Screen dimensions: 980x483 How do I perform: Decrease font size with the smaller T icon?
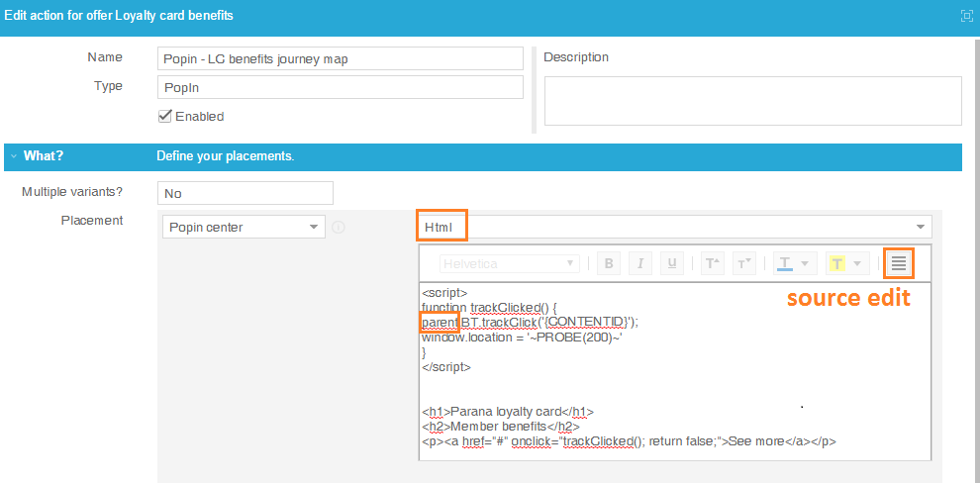(x=742, y=263)
